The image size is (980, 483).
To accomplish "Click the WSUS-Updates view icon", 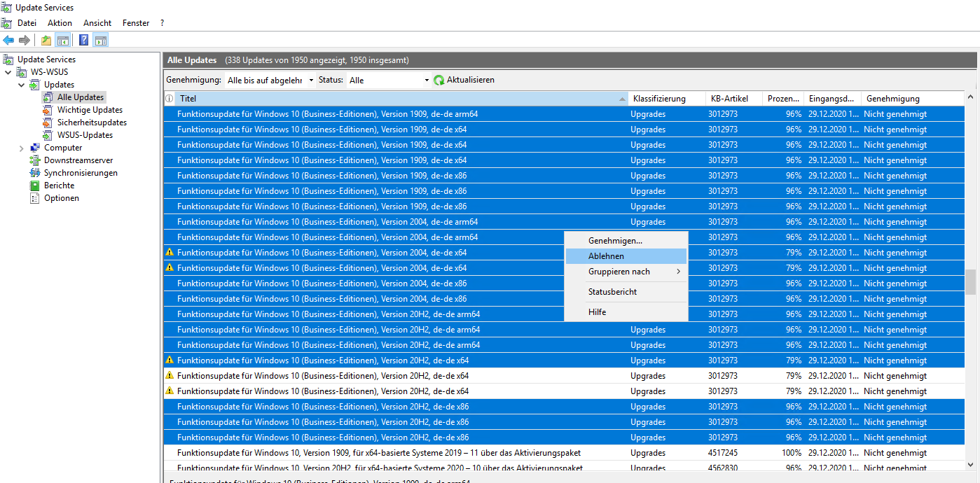I will [48, 135].
